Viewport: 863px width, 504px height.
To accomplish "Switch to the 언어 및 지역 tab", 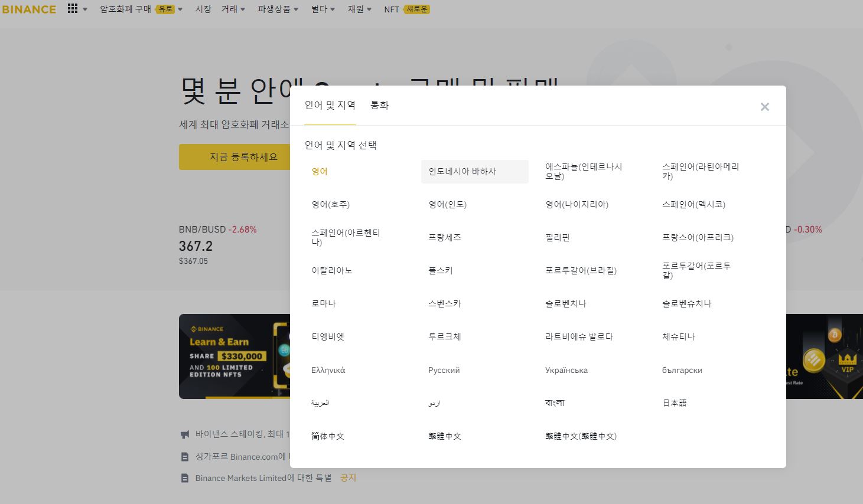I will pyautogui.click(x=330, y=105).
